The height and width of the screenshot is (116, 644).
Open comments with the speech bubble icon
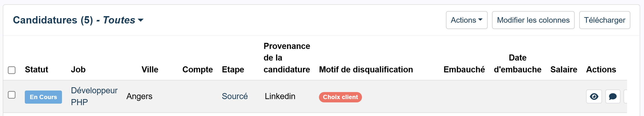tap(613, 97)
